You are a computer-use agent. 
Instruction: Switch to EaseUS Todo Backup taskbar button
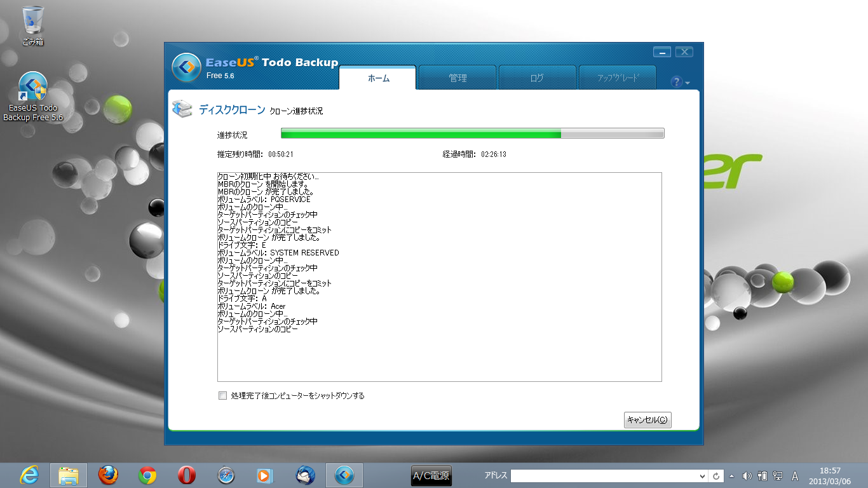click(344, 475)
